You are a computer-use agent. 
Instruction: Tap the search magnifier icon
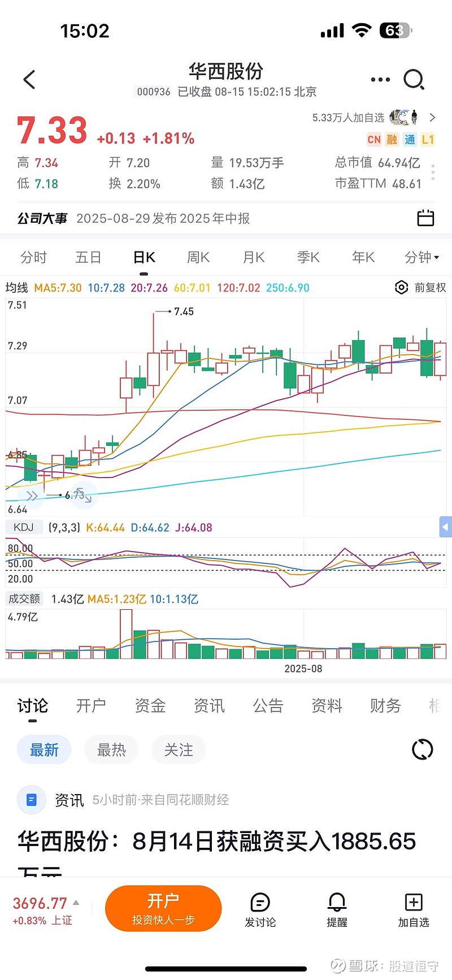[x=414, y=80]
